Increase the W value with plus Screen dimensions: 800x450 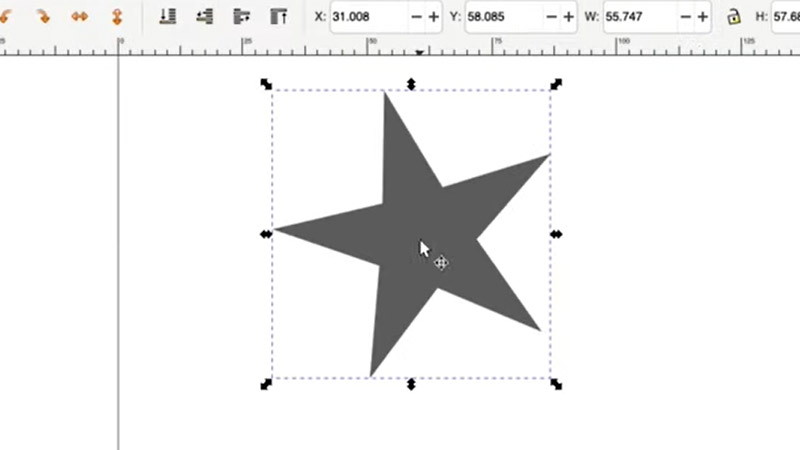point(703,17)
